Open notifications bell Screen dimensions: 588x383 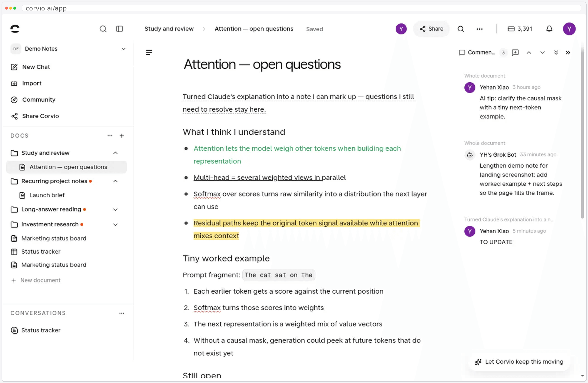click(x=549, y=29)
